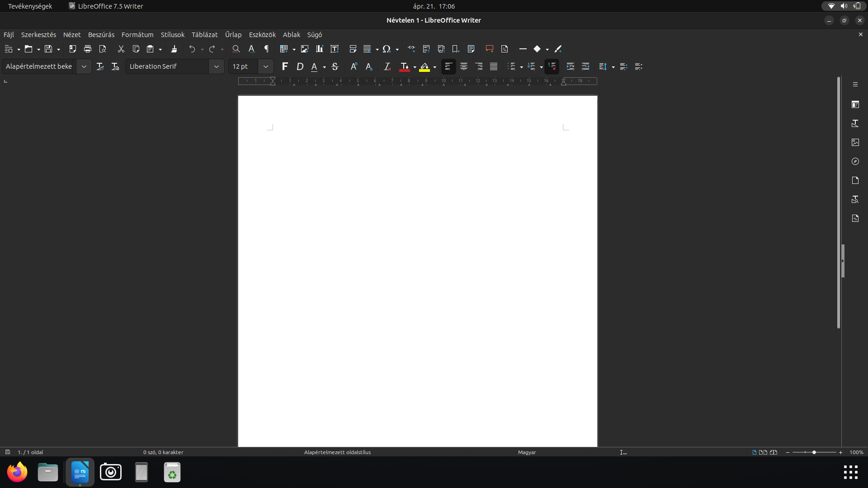The height and width of the screenshot is (488, 868).
Task: Click Magyar language in status bar
Action: [527, 452]
